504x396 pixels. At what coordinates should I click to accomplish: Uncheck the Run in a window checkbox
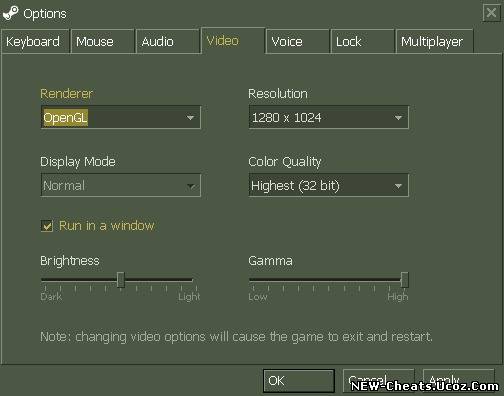[x=47, y=226]
